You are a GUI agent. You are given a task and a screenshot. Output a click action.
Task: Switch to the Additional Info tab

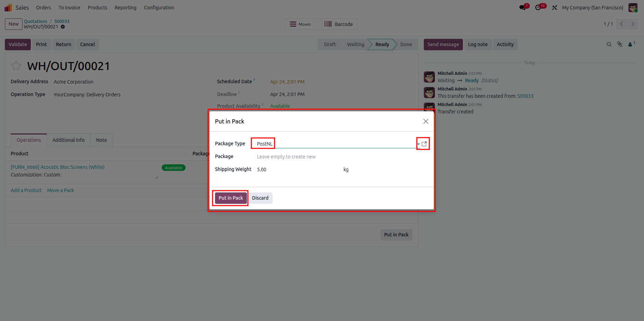[x=69, y=140]
